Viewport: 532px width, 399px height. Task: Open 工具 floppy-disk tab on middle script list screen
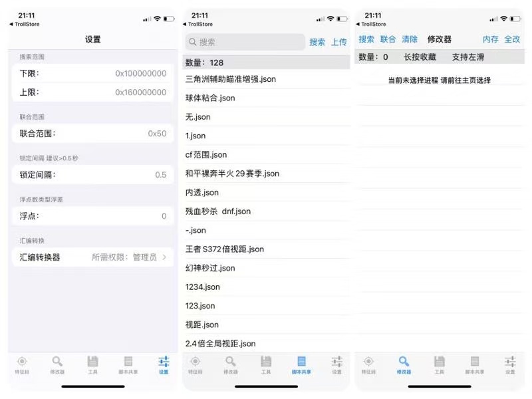(x=266, y=364)
